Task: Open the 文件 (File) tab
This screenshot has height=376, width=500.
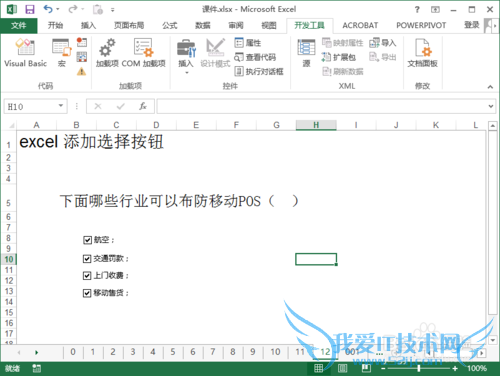Action: [x=19, y=25]
